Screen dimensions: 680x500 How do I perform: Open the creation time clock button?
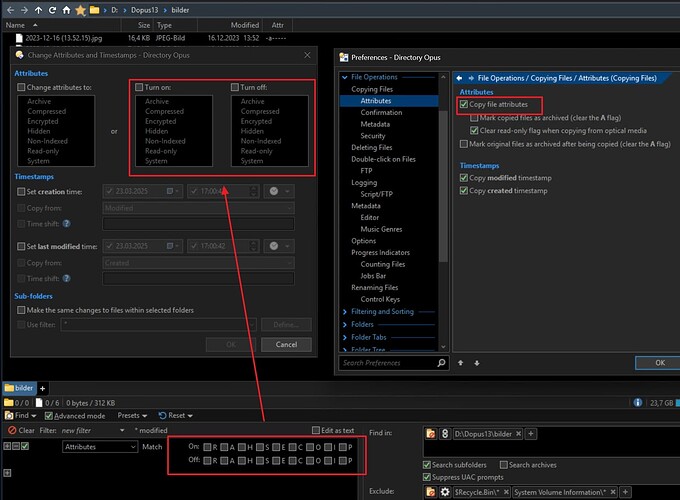click(x=278, y=191)
